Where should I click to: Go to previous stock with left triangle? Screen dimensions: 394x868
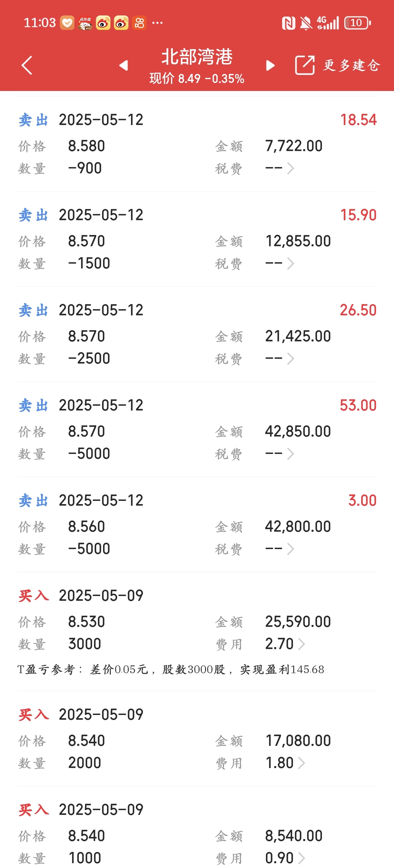124,65
